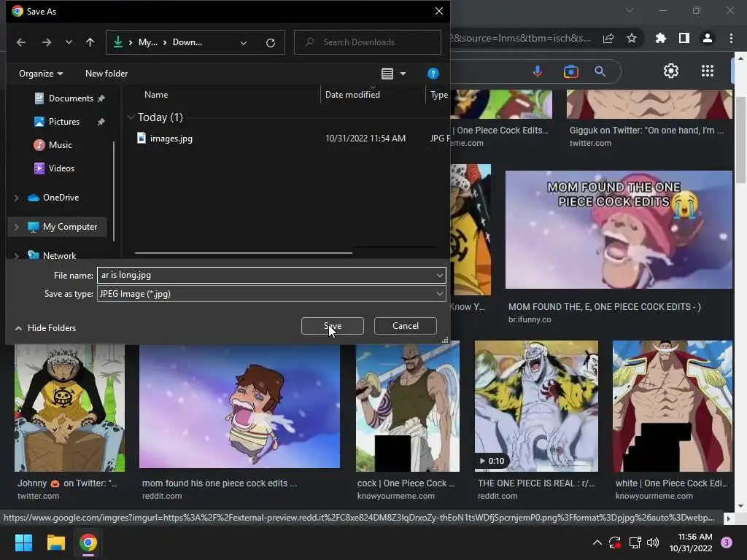Click the Google search magnifier icon
Image resolution: width=747 pixels, height=560 pixels.
[600, 71]
